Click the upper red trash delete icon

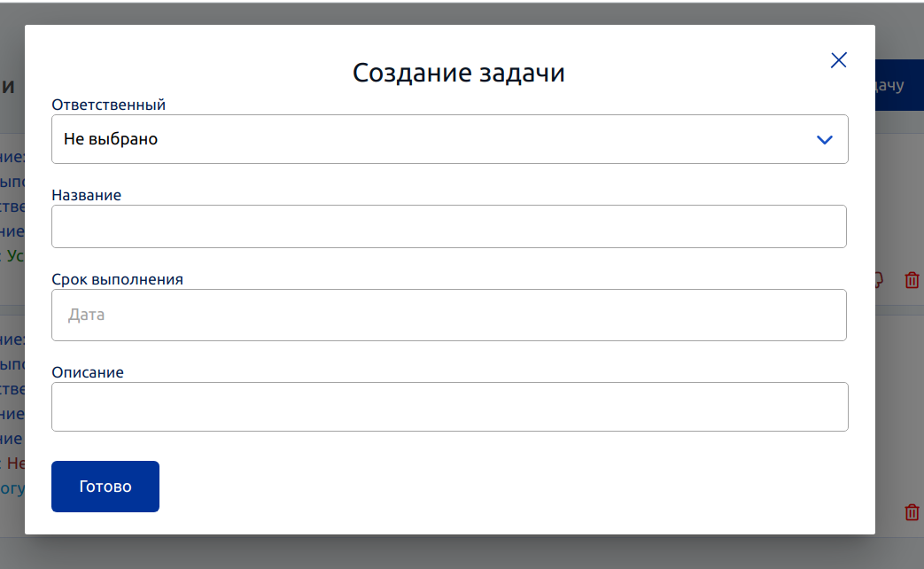[912, 280]
